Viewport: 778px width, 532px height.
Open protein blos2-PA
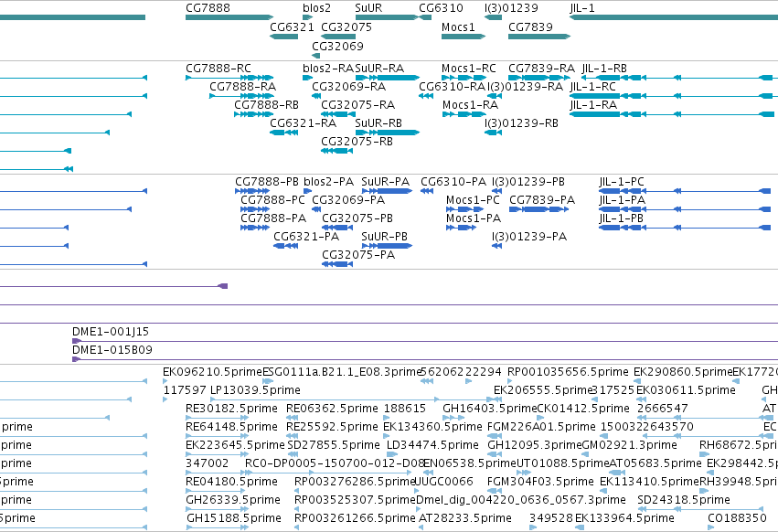pos(328,182)
